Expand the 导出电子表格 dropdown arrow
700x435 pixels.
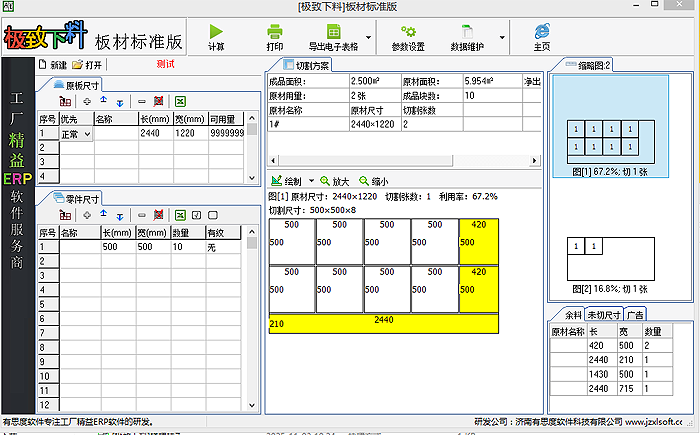[368, 38]
